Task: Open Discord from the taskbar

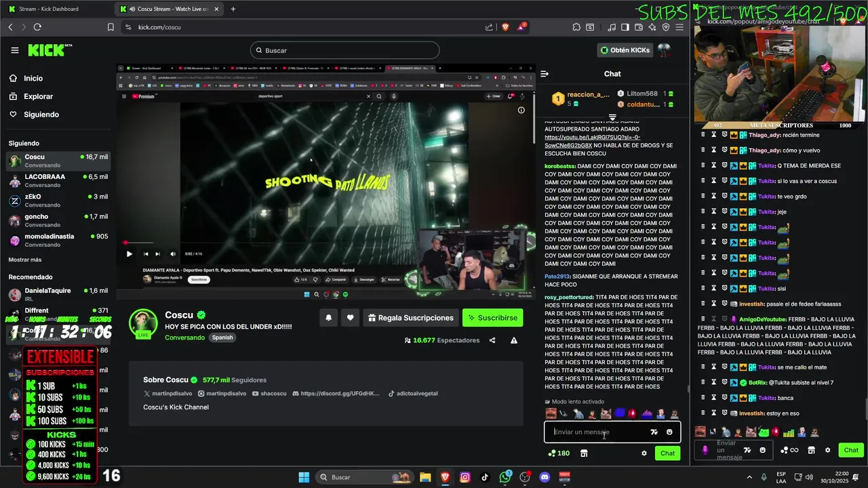Action: click(x=545, y=477)
